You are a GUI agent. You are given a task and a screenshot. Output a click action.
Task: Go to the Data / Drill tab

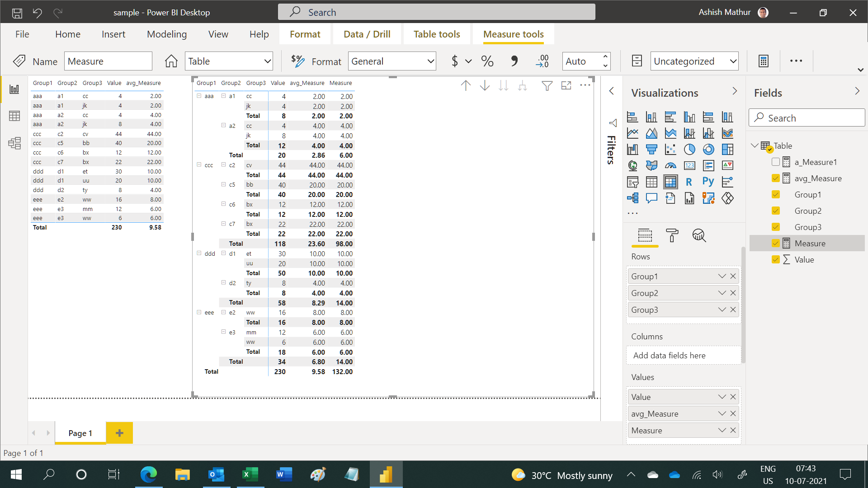pyautogui.click(x=367, y=34)
